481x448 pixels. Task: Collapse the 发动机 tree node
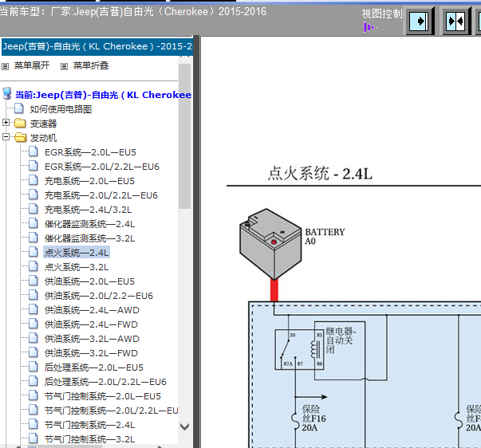6,137
